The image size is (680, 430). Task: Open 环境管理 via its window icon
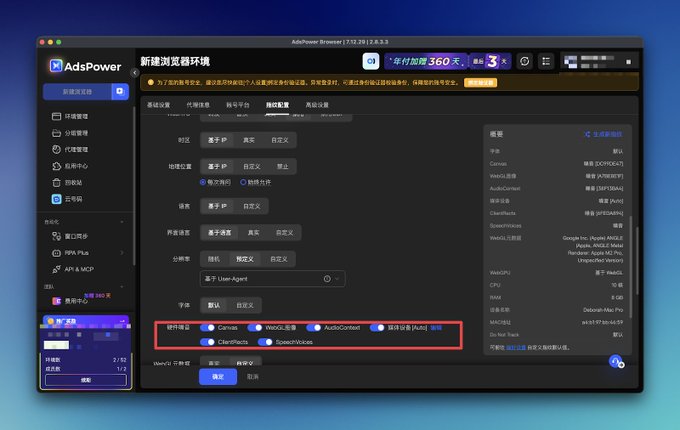(x=56, y=116)
